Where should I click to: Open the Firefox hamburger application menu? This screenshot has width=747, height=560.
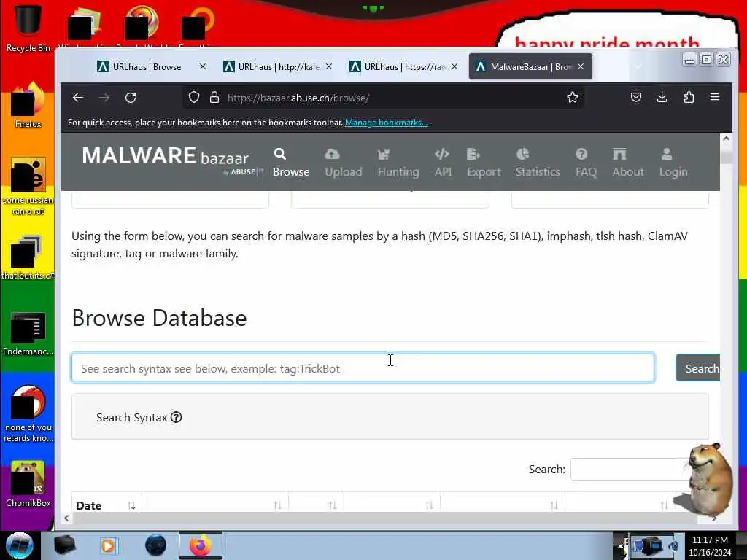click(715, 97)
